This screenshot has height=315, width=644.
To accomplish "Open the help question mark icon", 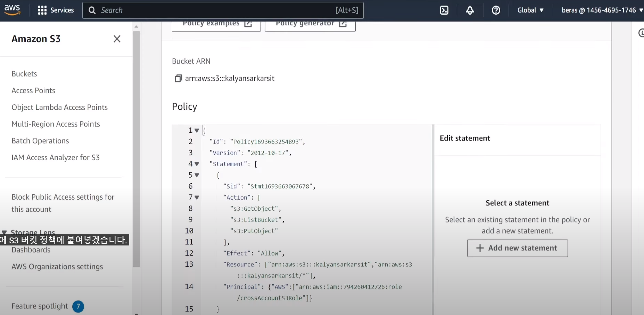I will click(496, 10).
